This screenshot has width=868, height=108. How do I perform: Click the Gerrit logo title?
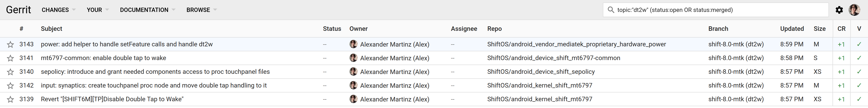[x=19, y=10]
